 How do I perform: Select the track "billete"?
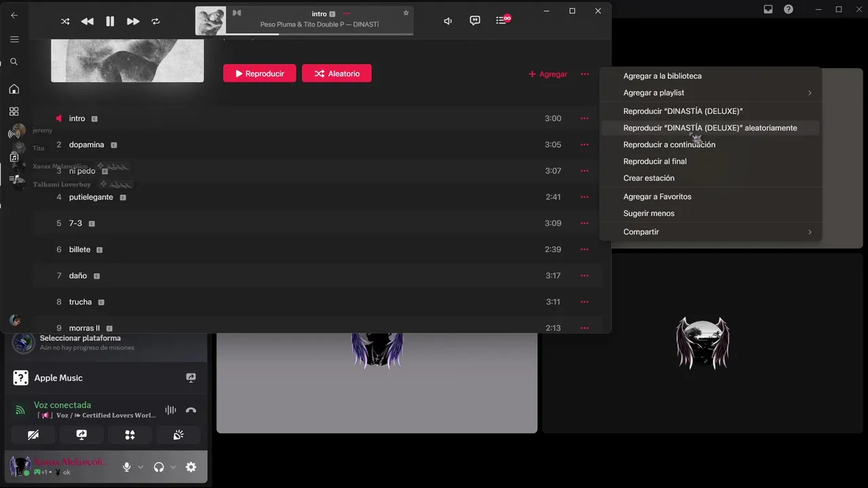[x=317, y=249]
